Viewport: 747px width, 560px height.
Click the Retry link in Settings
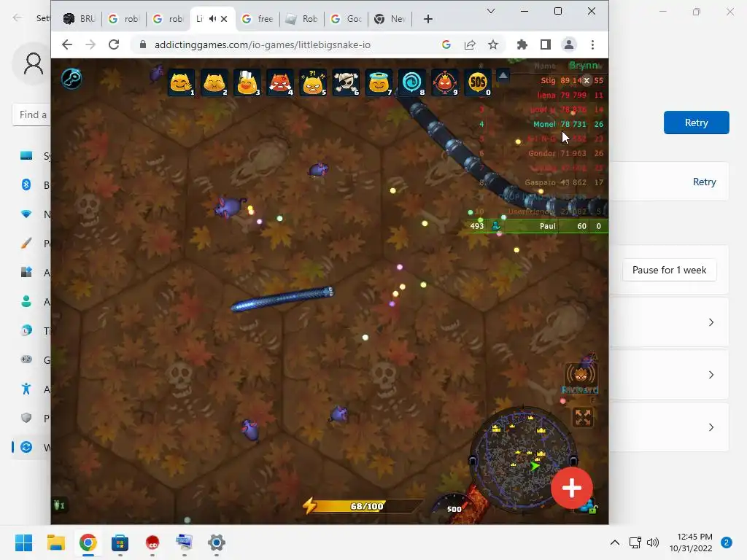[704, 182]
